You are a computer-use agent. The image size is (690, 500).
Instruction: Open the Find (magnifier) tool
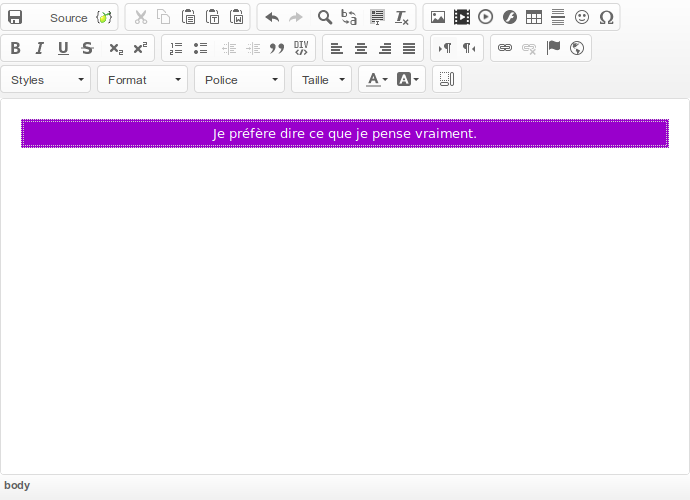[324, 17]
